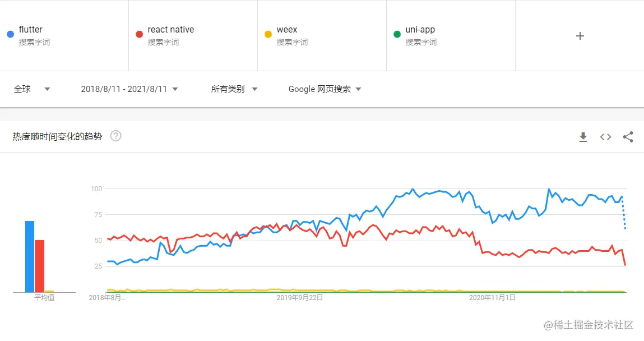This screenshot has width=644, height=341.
Task: Click the 2019年9月22日 timeline label
Action: click(300, 298)
